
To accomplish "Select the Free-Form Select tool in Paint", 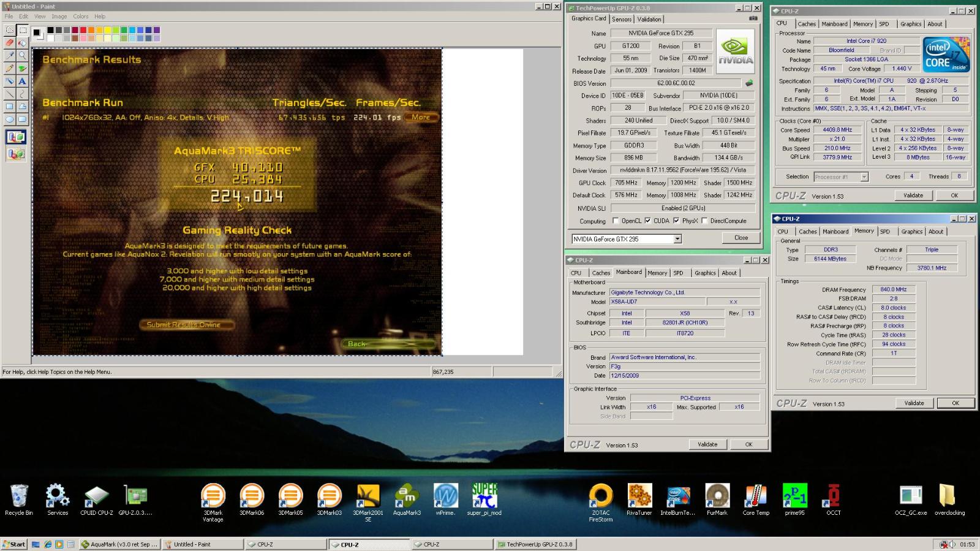I will point(10,30).
